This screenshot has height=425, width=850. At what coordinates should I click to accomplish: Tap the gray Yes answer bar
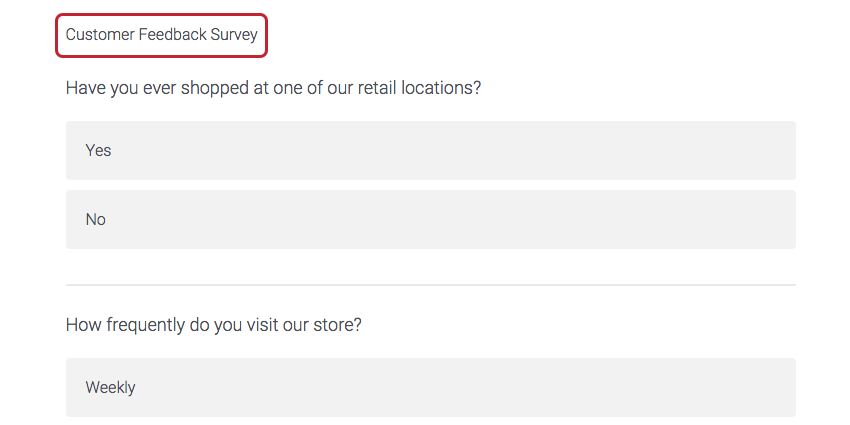[430, 151]
